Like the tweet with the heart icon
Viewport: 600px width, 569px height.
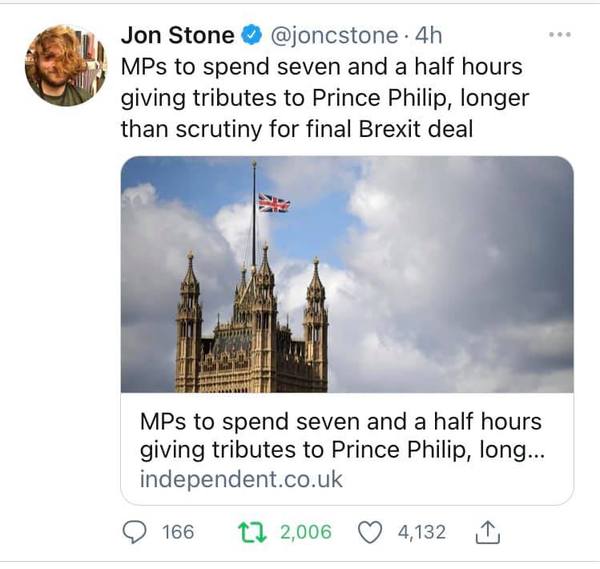(370, 532)
